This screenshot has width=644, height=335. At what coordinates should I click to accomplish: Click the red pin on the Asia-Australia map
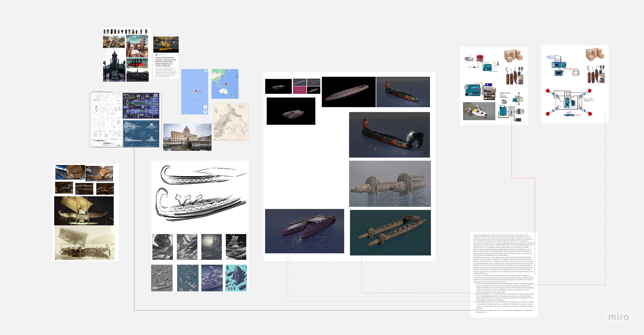pyautogui.click(x=226, y=84)
